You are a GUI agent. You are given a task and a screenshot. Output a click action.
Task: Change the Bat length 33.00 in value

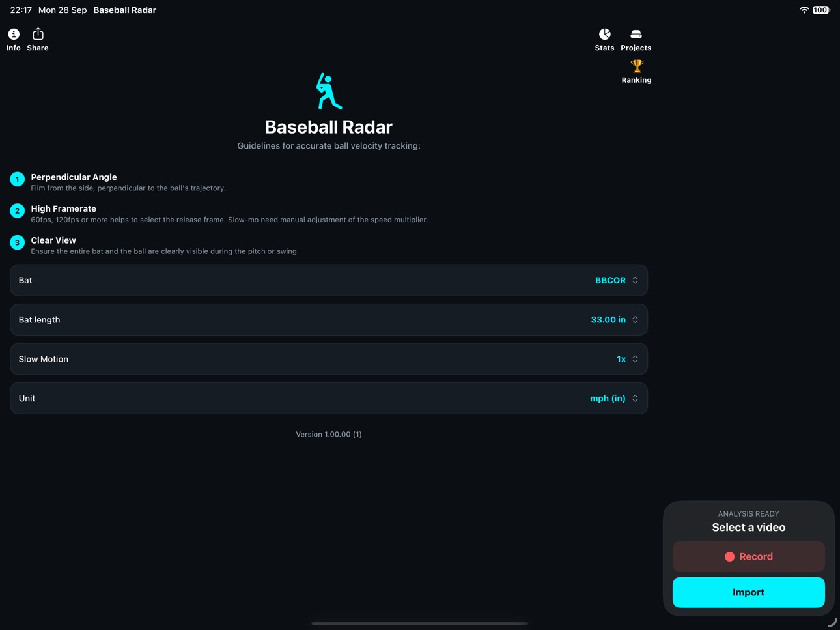tap(329, 320)
